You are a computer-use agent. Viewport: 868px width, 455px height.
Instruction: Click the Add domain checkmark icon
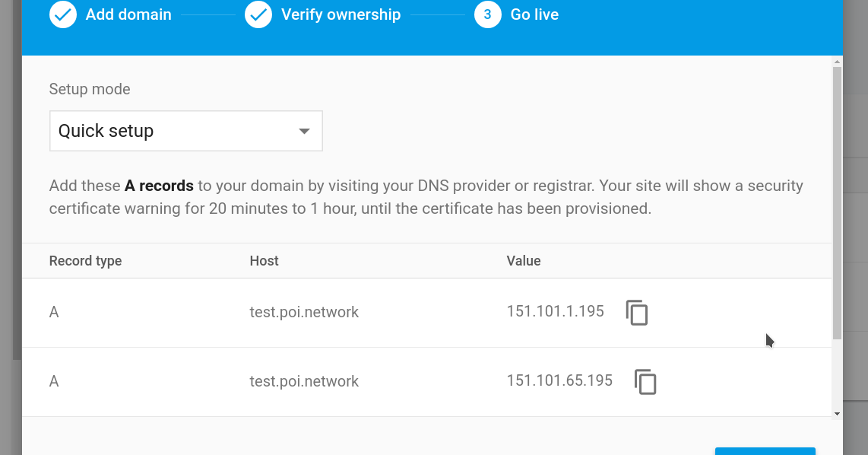(62, 14)
